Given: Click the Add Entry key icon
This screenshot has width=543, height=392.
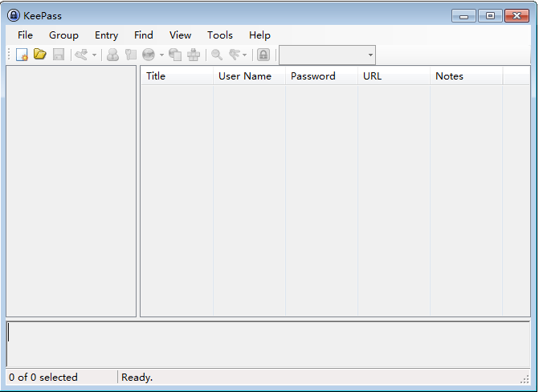Looking at the screenshot, I should tap(81, 55).
